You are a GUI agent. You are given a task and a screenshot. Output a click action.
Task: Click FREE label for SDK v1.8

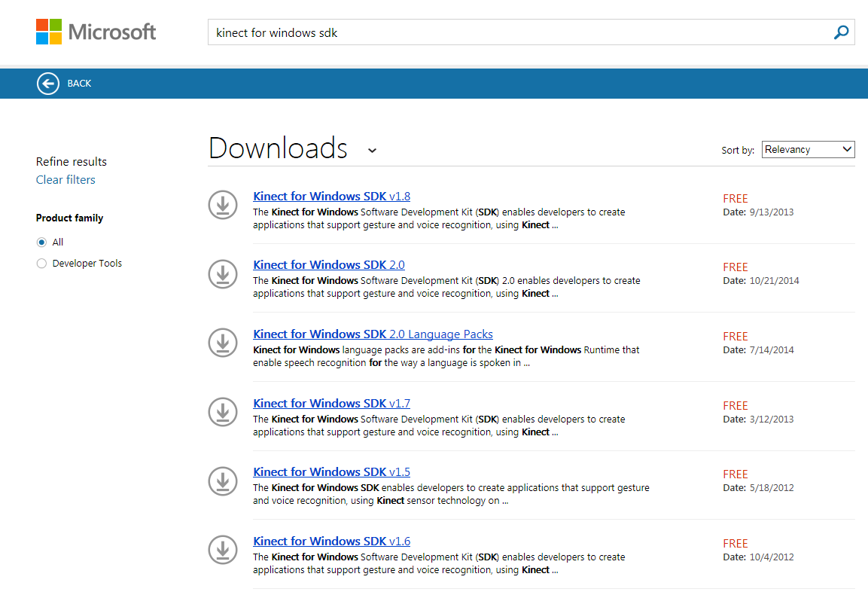(x=736, y=199)
